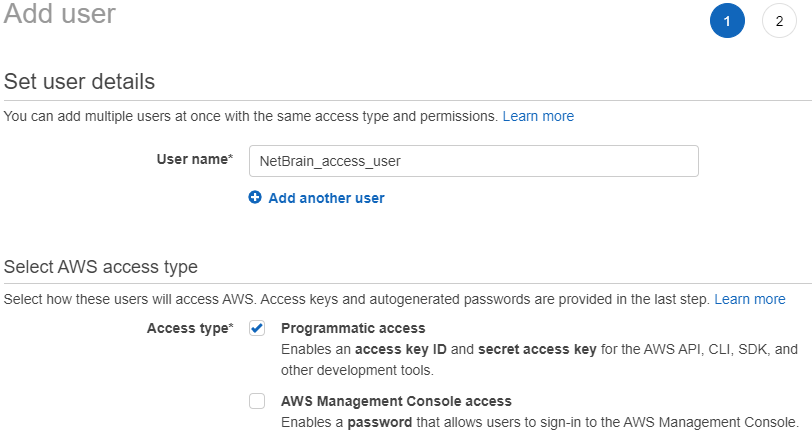812x446 pixels.
Task: Click the plus icon to add another user
Action: [255, 198]
